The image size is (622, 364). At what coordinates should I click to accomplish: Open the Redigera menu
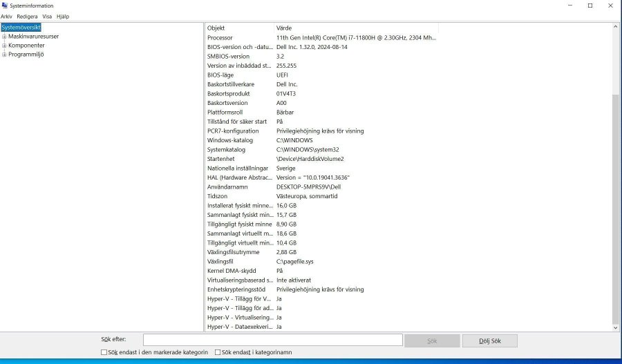pyautogui.click(x=27, y=16)
